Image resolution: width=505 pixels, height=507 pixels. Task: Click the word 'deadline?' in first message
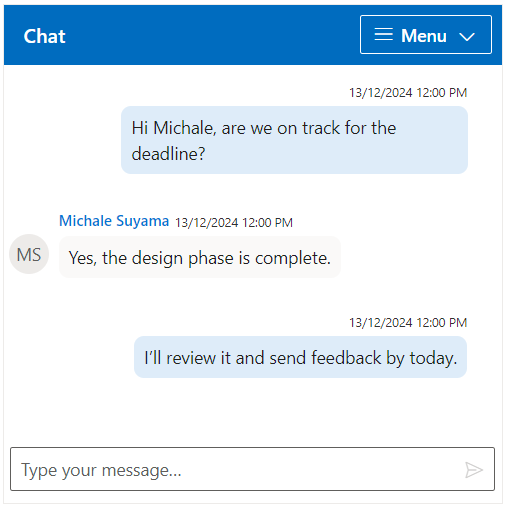click(168, 154)
